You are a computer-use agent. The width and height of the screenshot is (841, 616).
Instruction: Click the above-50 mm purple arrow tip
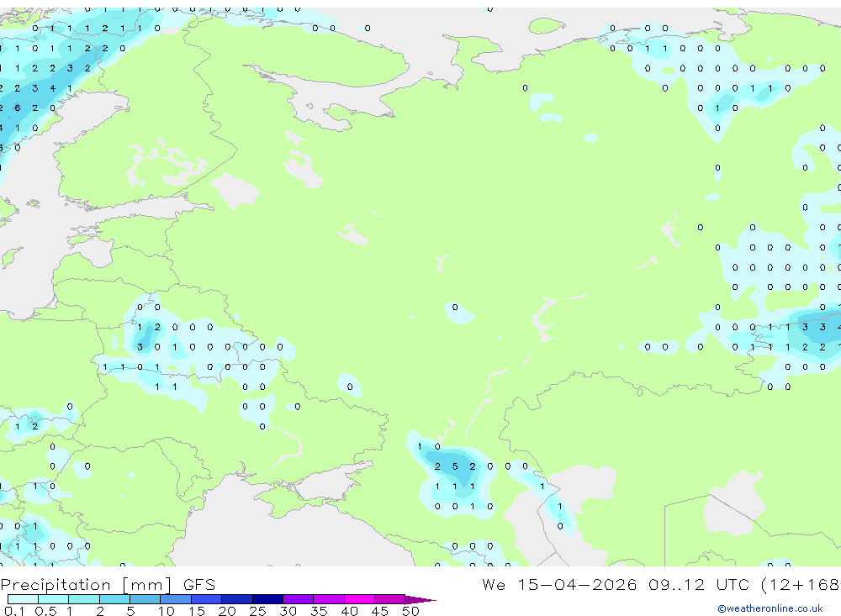click(420, 600)
